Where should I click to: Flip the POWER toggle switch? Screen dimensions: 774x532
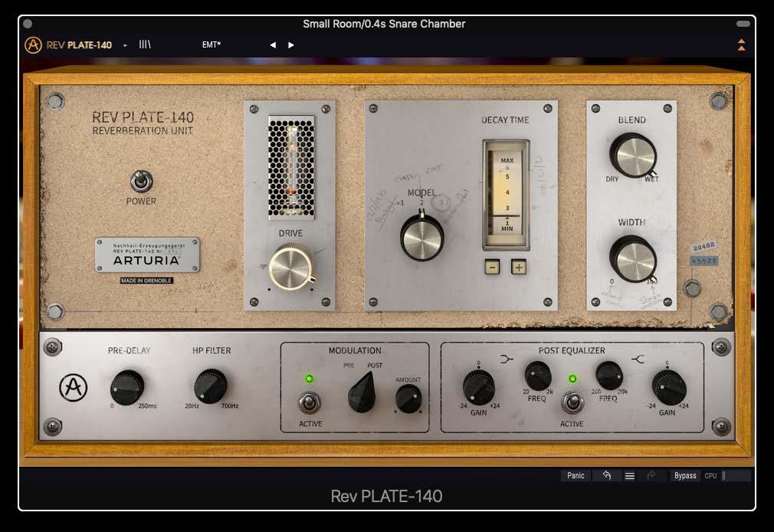(141, 181)
